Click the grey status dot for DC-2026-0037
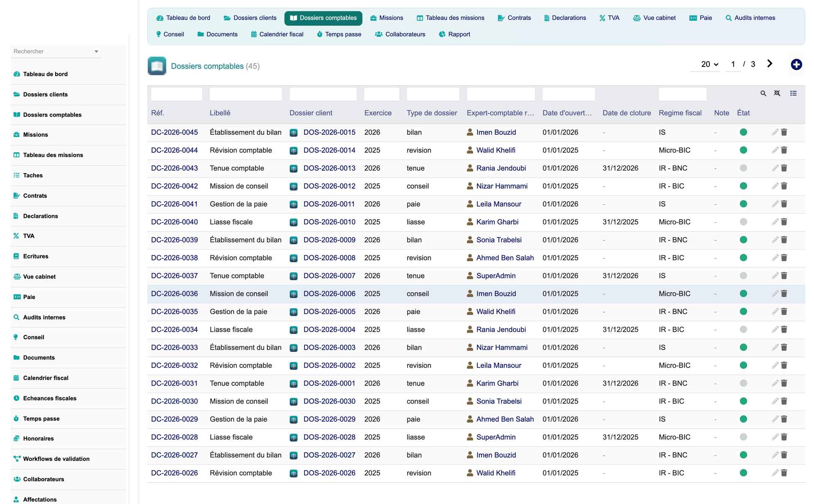814x504 pixels. 743,276
